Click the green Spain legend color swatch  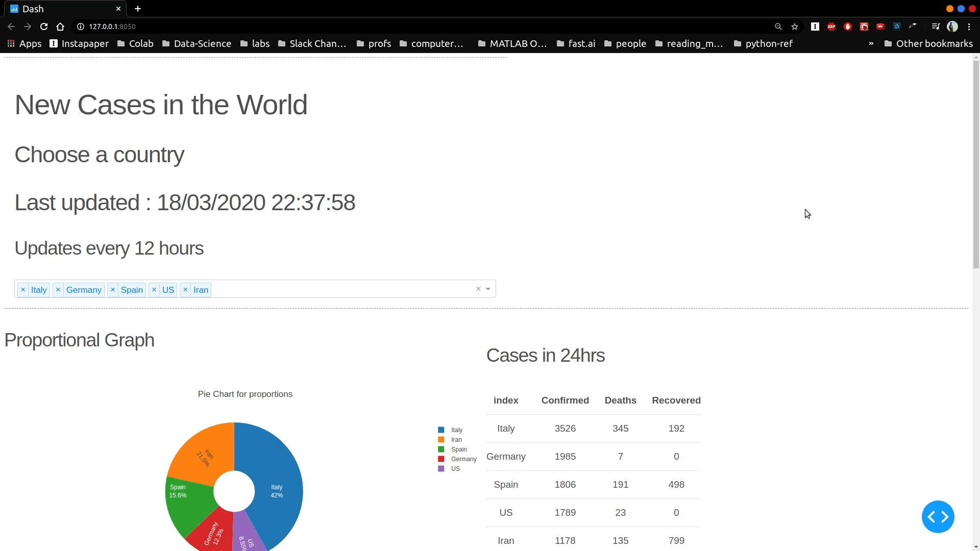[440, 449]
